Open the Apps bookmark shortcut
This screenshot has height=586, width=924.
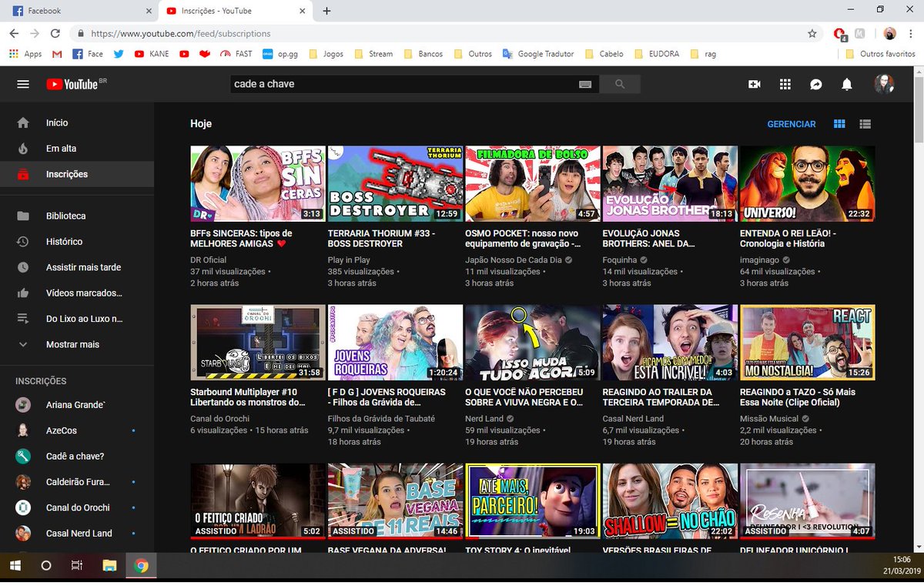coord(25,54)
